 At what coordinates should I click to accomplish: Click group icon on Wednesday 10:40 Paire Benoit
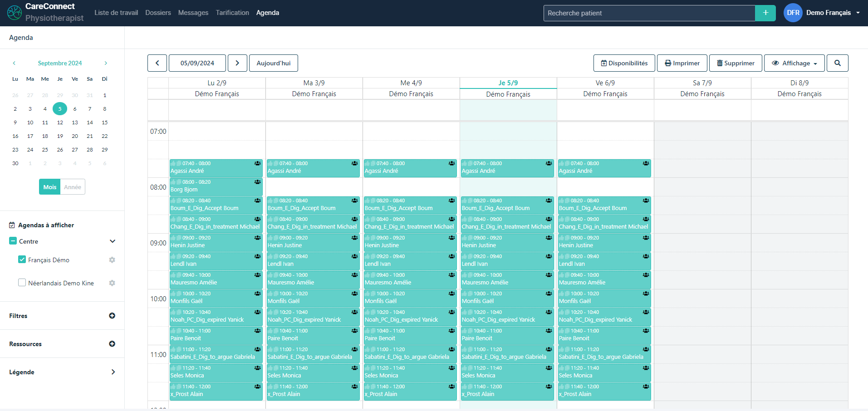[x=452, y=331]
